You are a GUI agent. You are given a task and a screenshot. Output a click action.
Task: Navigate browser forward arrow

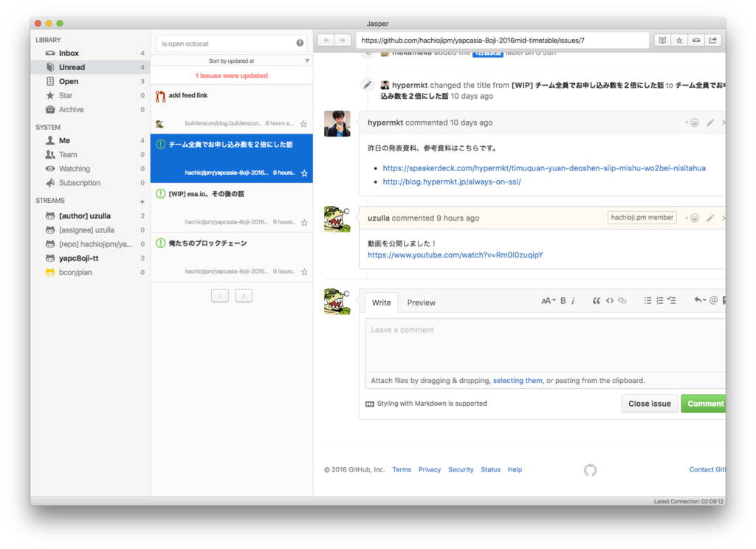[343, 41]
